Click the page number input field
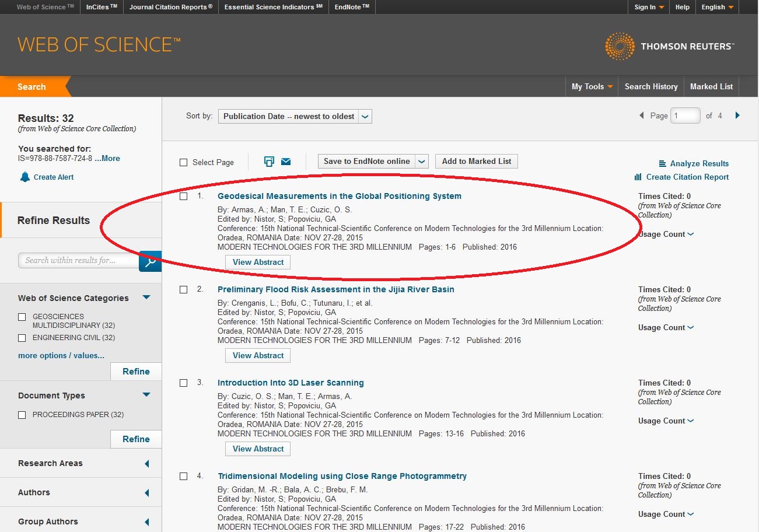Viewport: 759px width, 532px height. [x=685, y=116]
